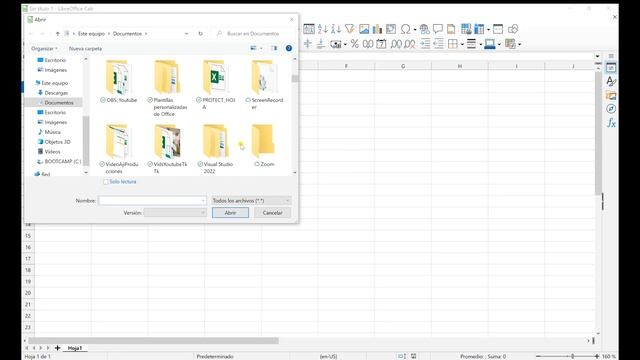The width and height of the screenshot is (640, 360).
Task: Insert a chart with the bar chart icon
Action: (x=378, y=29)
